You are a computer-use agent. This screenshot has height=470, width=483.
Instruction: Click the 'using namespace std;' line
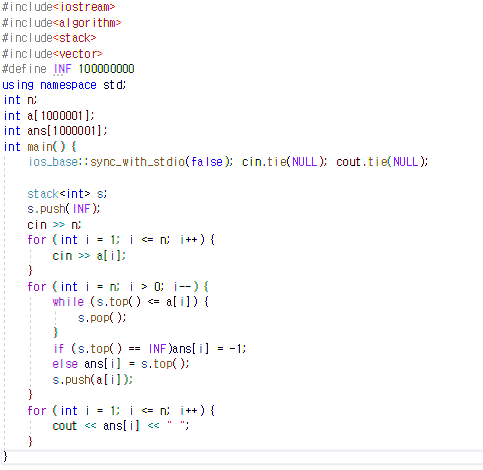point(64,85)
